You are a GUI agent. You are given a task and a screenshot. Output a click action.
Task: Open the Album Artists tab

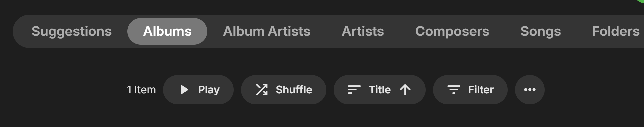(267, 31)
